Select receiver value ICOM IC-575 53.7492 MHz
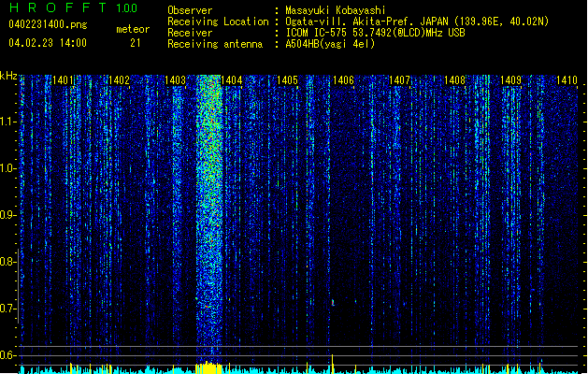The image size is (588, 374). (x=375, y=33)
